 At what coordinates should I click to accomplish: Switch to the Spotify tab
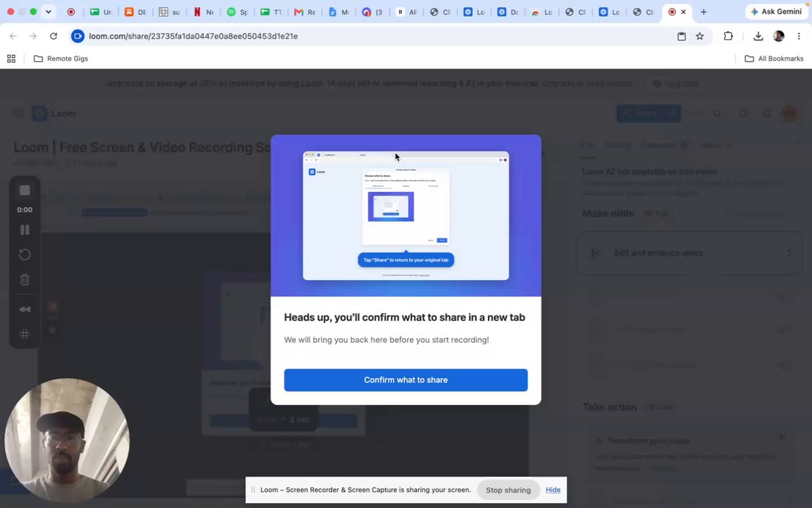(238, 11)
